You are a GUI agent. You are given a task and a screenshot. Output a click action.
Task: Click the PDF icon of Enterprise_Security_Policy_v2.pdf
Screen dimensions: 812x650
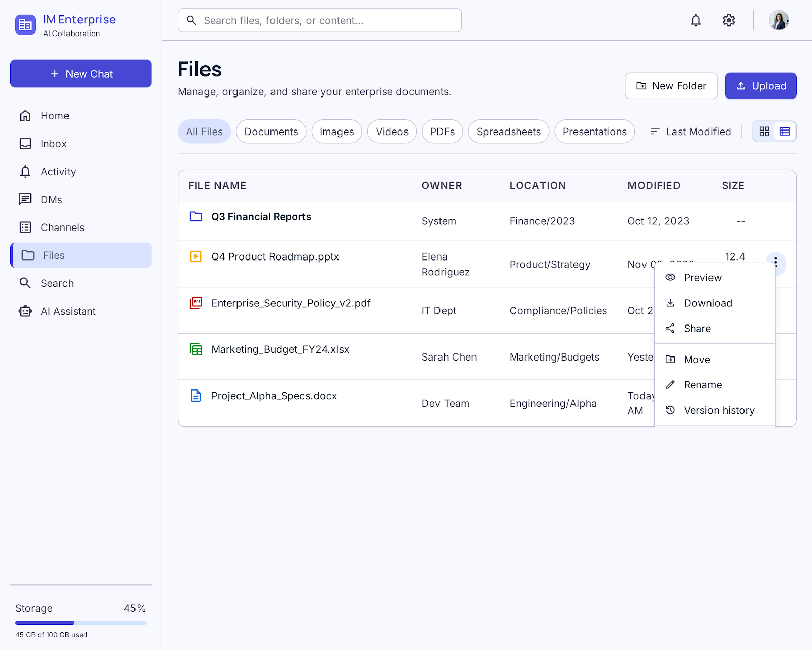point(196,303)
